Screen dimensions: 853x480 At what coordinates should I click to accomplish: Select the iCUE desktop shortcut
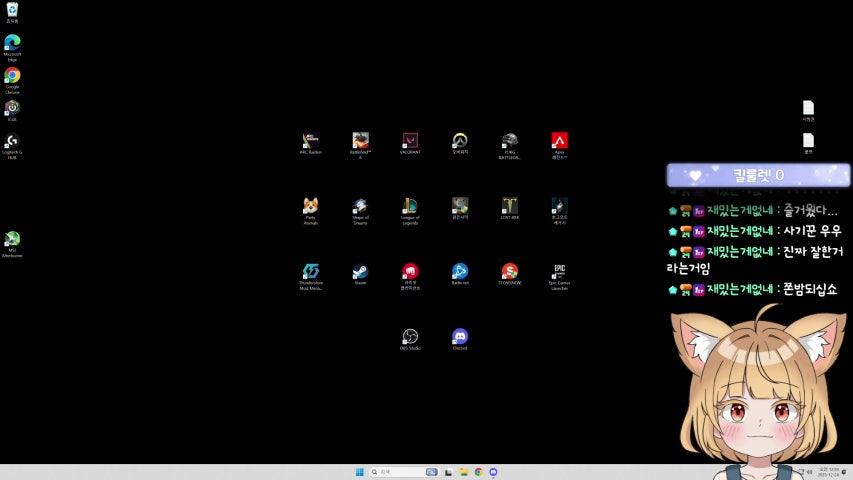[x=12, y=110]
